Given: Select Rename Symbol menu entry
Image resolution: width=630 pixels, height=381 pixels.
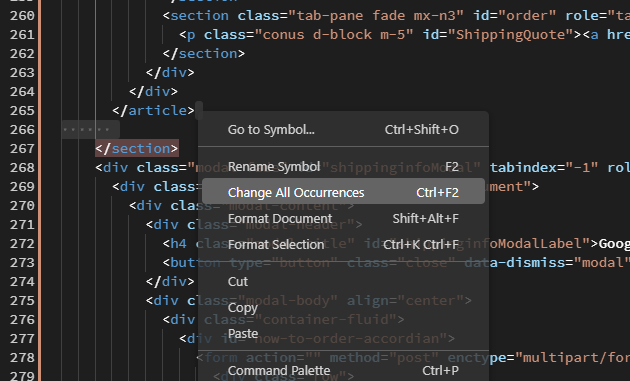Looking at the screenshot, I should [x=344, y=166].
